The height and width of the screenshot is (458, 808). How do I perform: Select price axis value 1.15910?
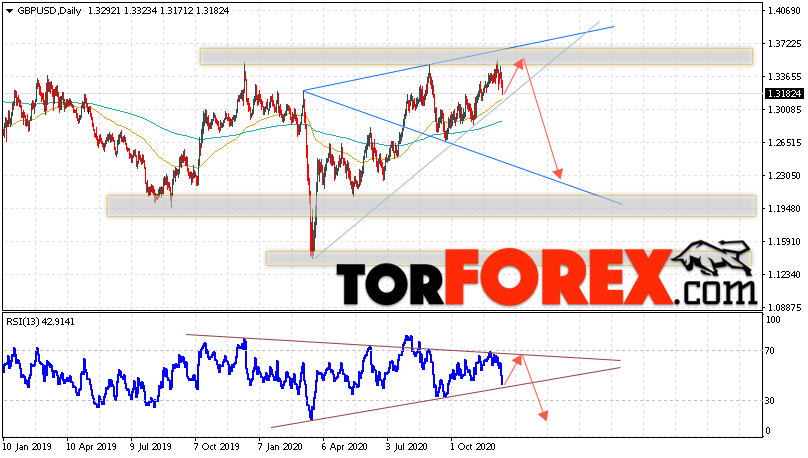point(784,242)
